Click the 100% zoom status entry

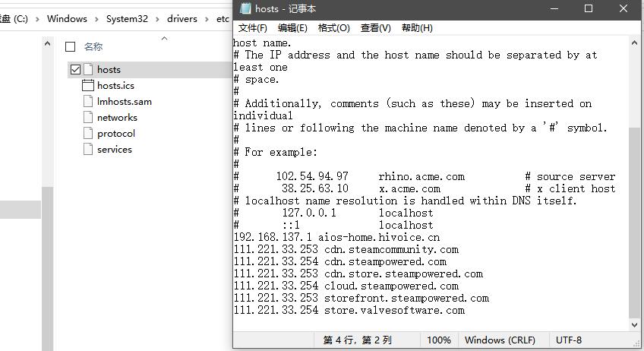(x=439, y=340)
